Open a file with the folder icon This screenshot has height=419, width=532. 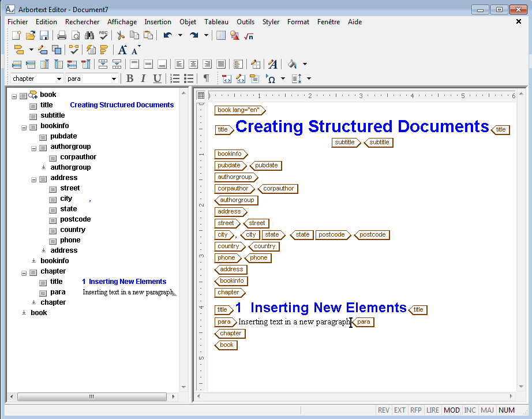click(x=30, y=35)
